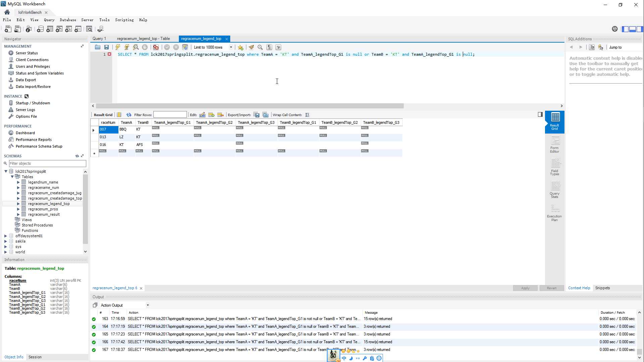
Task: Open the Execution Plan view
Action: coord(554,213)
